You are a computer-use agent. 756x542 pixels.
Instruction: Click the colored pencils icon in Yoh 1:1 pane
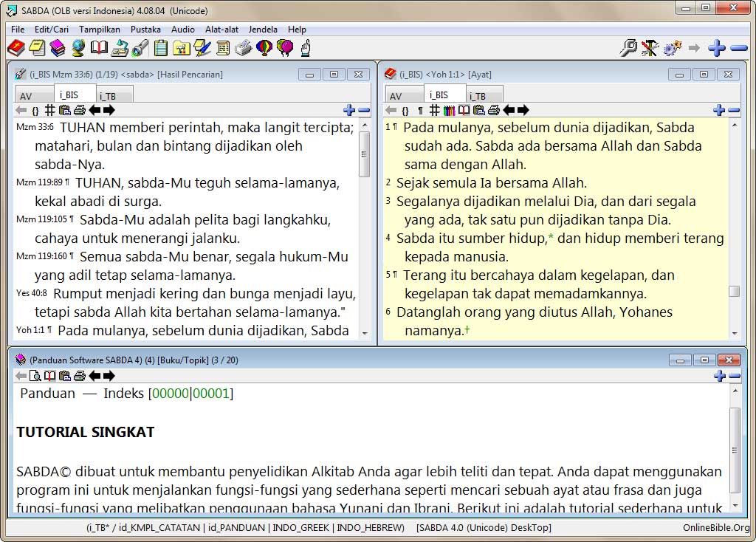pyautogui.click(x=449, y=111)
